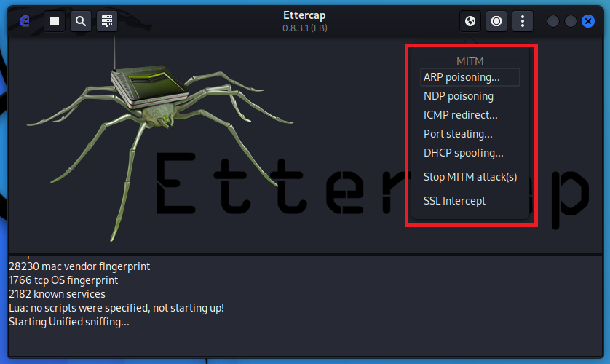The width and height of the screenshot is (610, 364).
Task: Open the MITM menu globe icon
Action: (470, 21)
